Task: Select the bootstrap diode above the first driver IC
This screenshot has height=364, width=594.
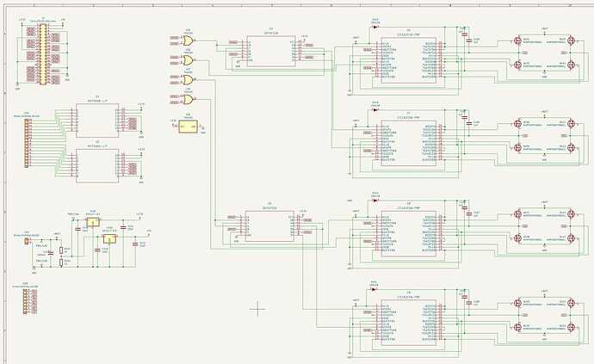Action: point(374,27)
